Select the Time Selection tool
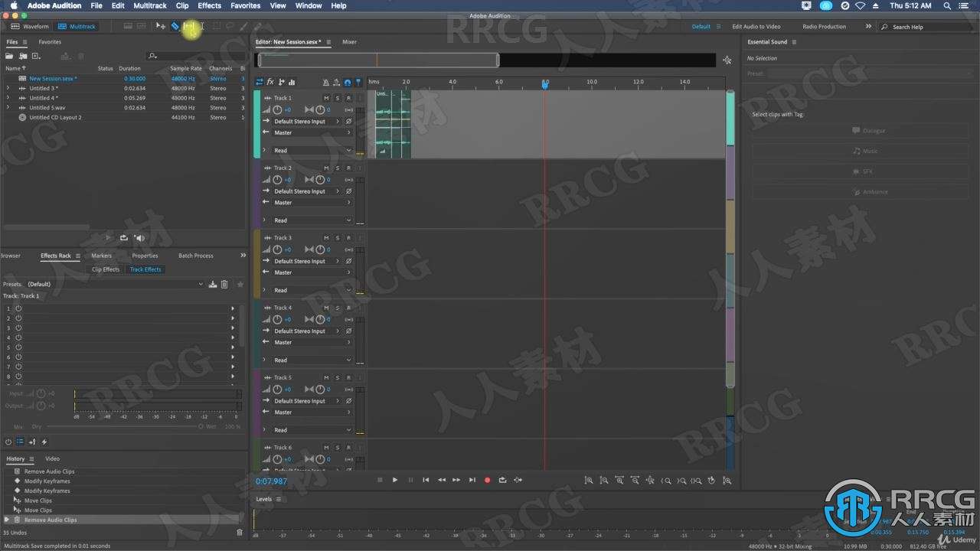Screen dimensions: 980x551 [x=202, y=26]
